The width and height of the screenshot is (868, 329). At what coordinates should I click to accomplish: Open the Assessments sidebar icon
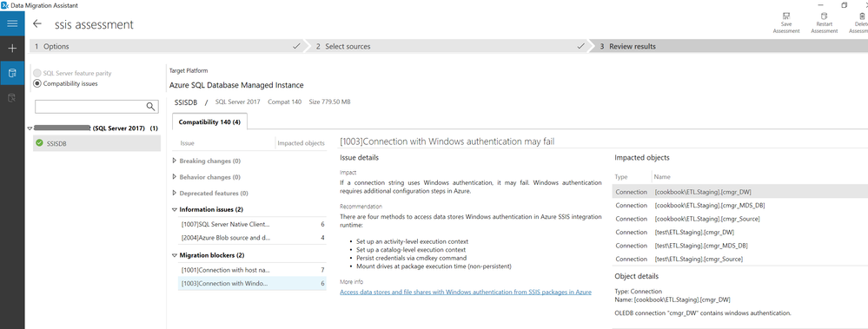pos(12,73)
